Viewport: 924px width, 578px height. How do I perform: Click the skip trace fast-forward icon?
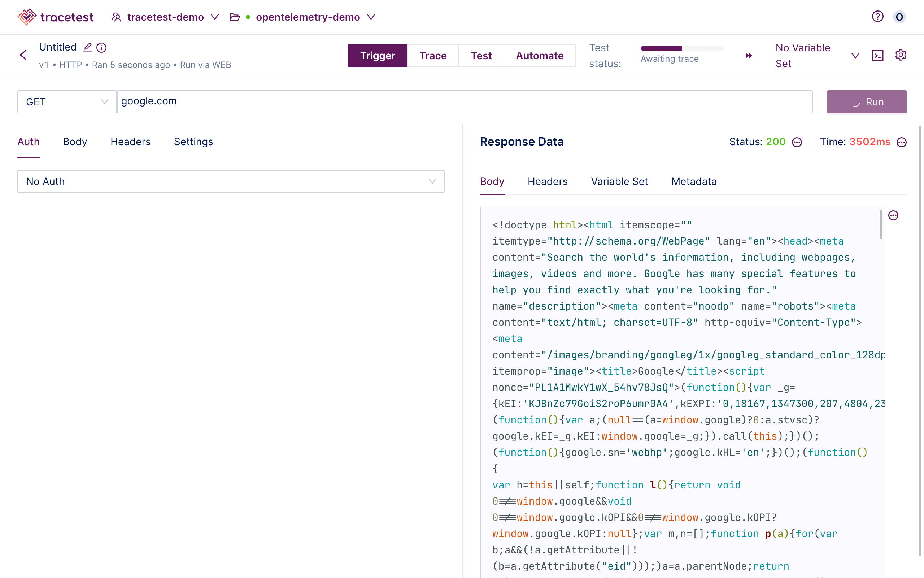pyautogui.click(x=749, y=56)
